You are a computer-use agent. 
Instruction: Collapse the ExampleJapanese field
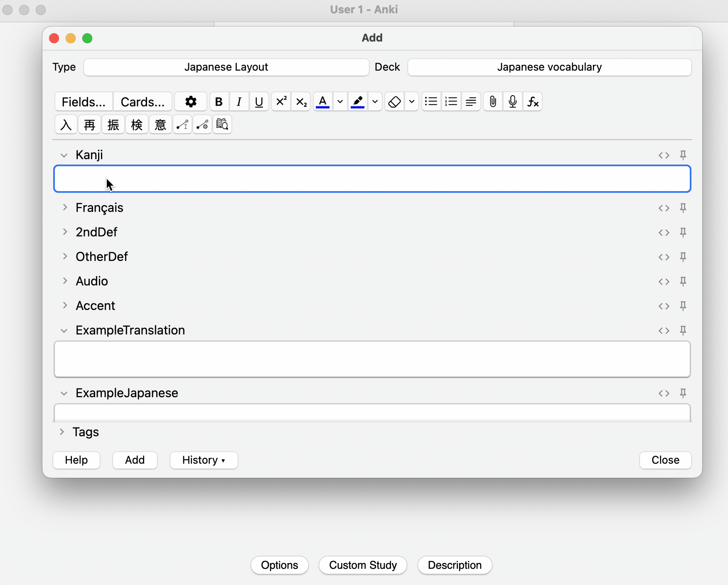[x=64, y=393]
